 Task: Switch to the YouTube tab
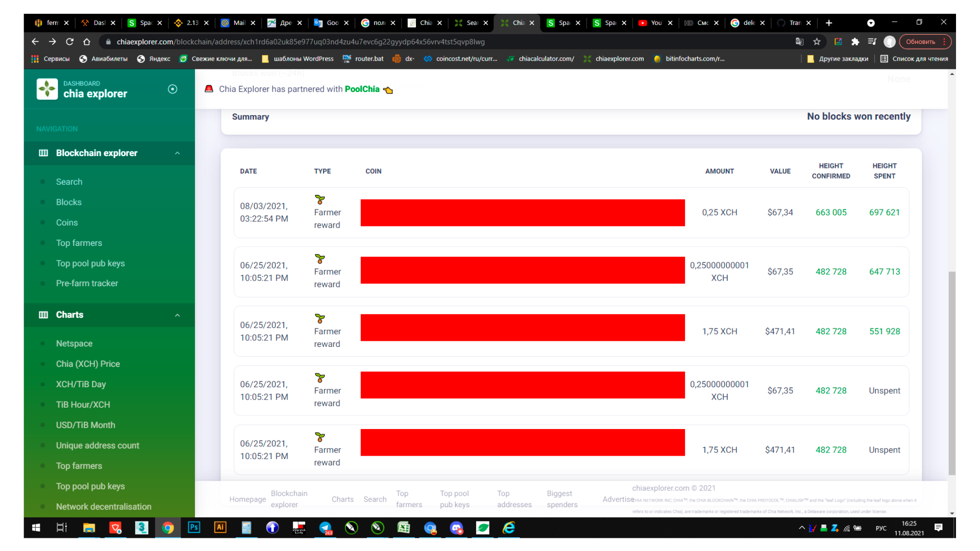pos(651,23)
